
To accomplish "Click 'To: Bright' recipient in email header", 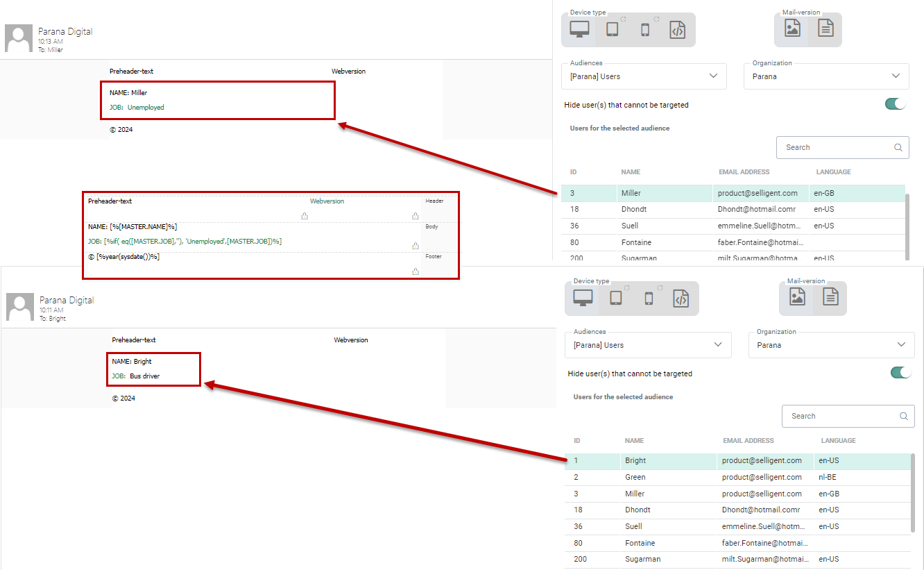I will pyautogui.click(x=53, y=319).
